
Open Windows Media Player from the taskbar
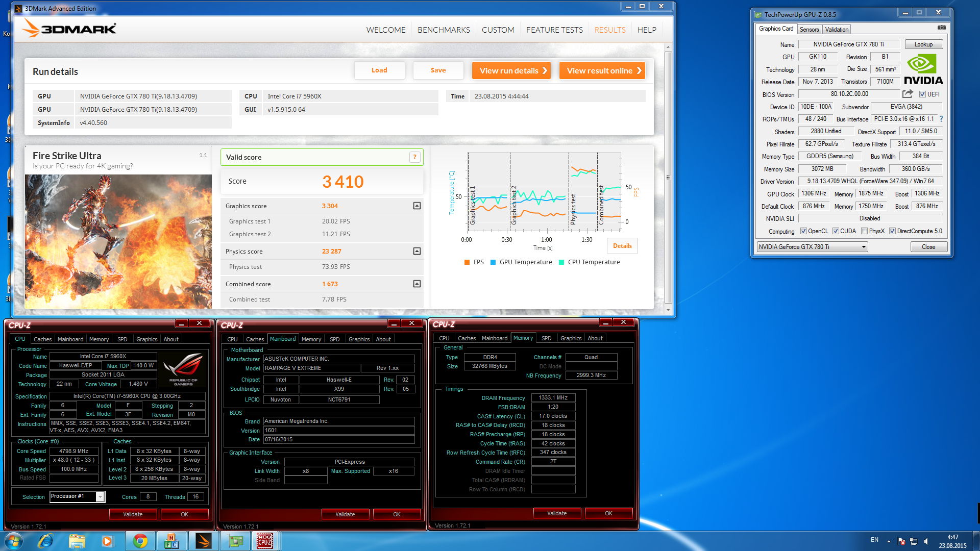coord(107,541)
